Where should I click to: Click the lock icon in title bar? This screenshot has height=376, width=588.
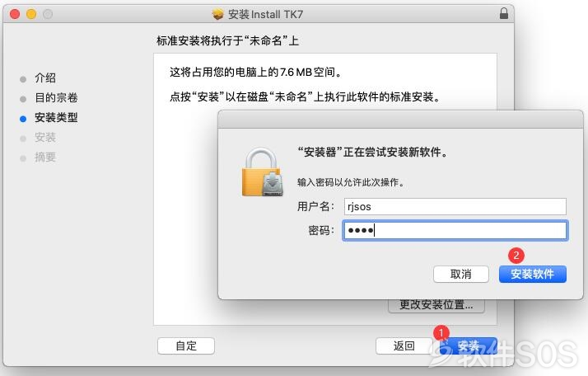coord(504,13)
